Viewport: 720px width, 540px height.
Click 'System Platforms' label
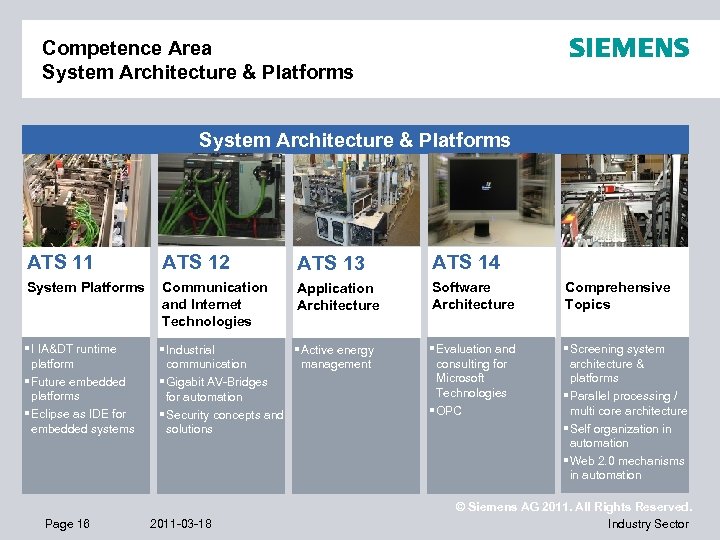point(86,287)
